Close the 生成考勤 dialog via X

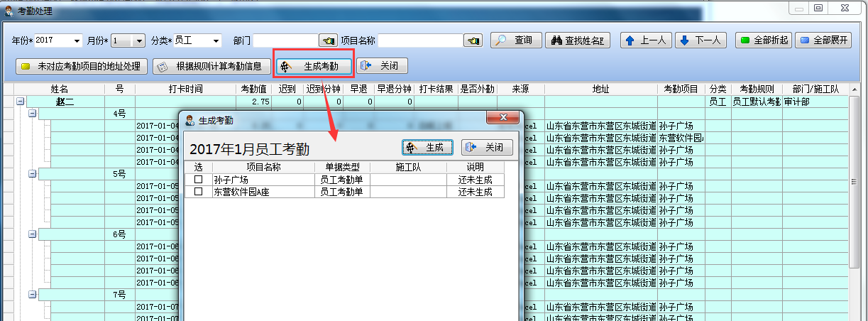click(x=502, y=119)
